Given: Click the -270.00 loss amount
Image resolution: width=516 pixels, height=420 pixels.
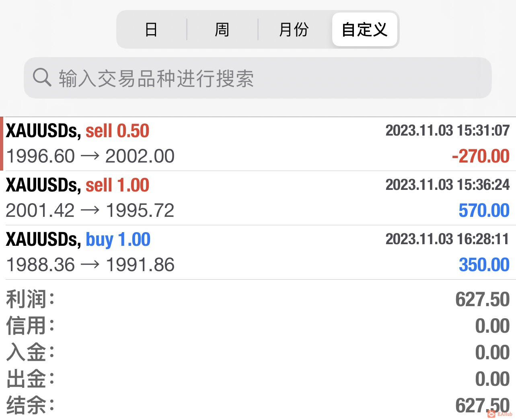Looking at the screenshot, I should click(x=481, y=156).
